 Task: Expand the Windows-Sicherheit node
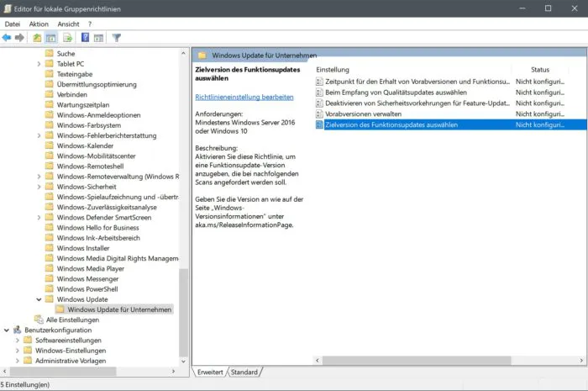click(39, 187)
